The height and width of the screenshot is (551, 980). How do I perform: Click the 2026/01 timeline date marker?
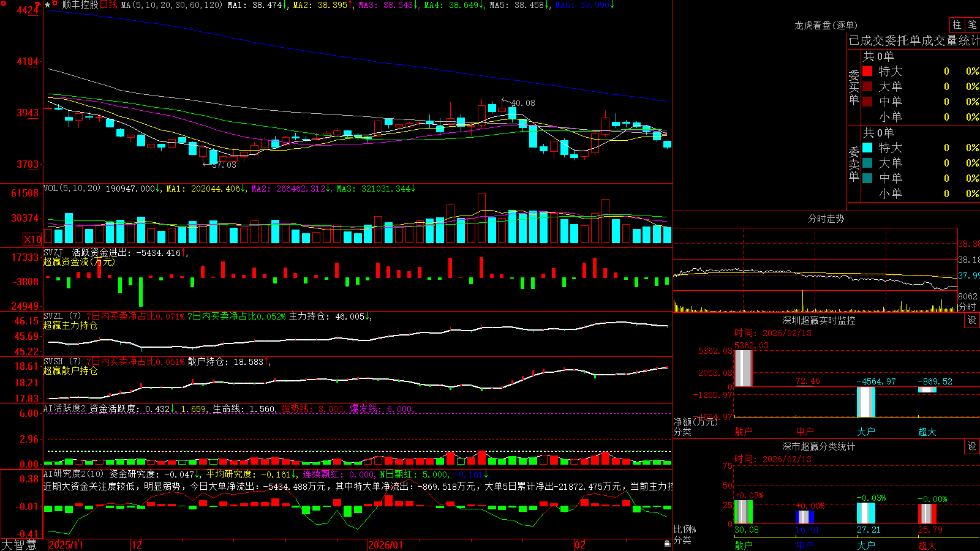[x=386, y=545]
